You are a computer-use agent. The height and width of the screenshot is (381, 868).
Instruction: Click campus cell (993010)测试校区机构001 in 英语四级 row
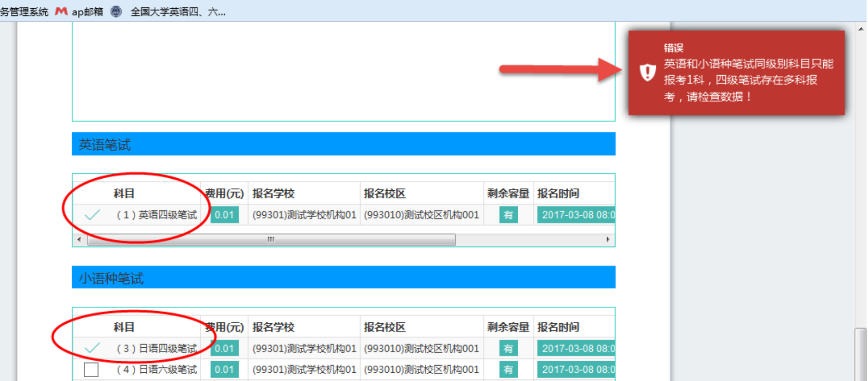point(421,215)
